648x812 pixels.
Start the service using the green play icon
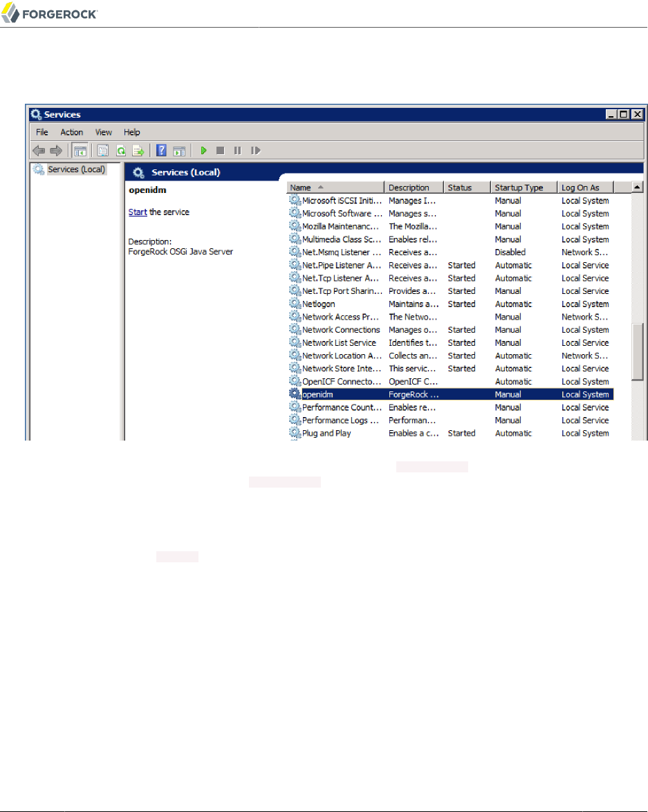pyautogui.click(x=203, y=151)
